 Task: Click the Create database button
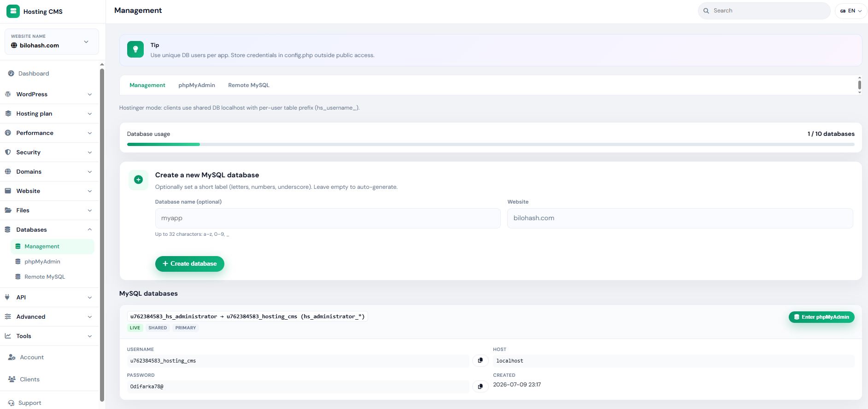(x=189, y=264)
